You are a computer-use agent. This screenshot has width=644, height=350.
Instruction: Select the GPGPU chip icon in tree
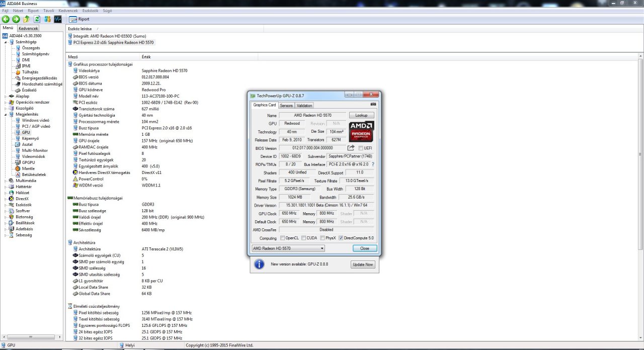(18, 162)
